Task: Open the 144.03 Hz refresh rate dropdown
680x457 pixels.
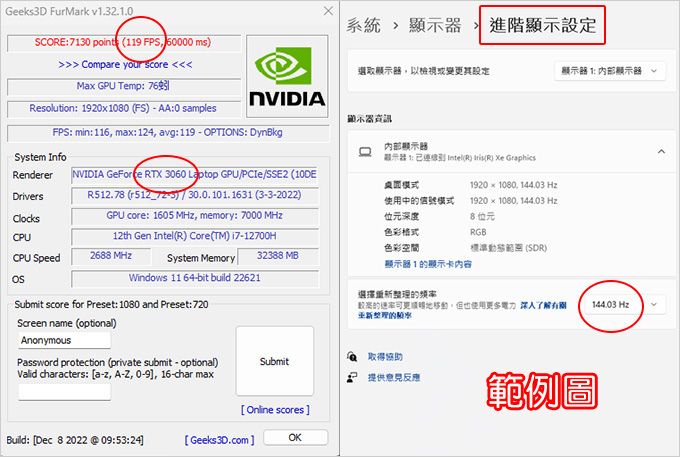Action: 624,305
